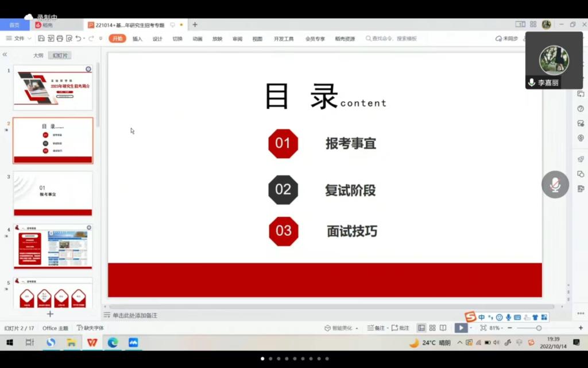Switch to slide sorter grid view
This screenshot has width=588, height=368.
coord(432,328)
